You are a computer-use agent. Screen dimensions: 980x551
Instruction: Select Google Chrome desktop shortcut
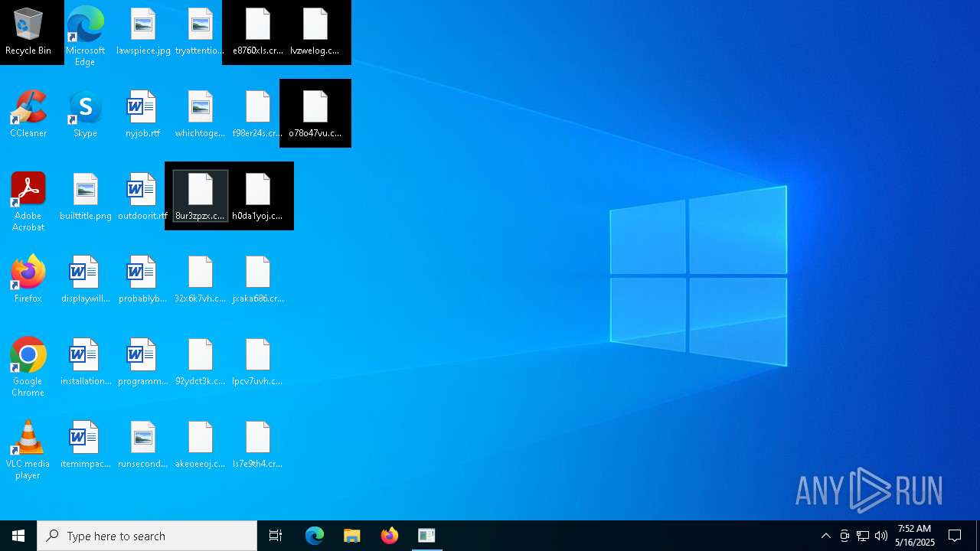click(x=28, y=367)
